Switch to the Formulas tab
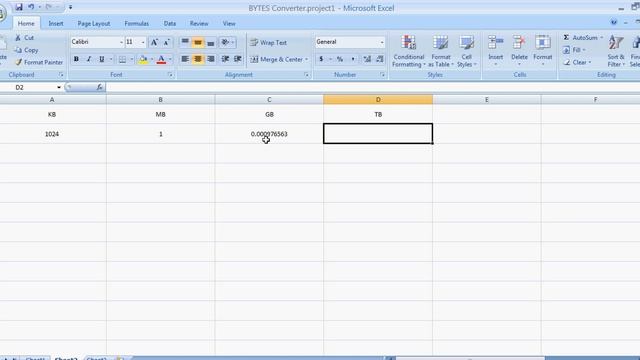Viewport: 640px width, 360px height. (x=137, y=24)
